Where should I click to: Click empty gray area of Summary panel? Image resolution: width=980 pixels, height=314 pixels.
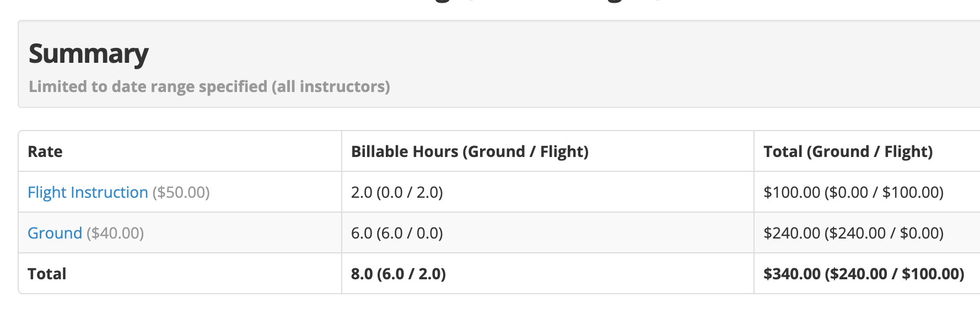(661, 63)
